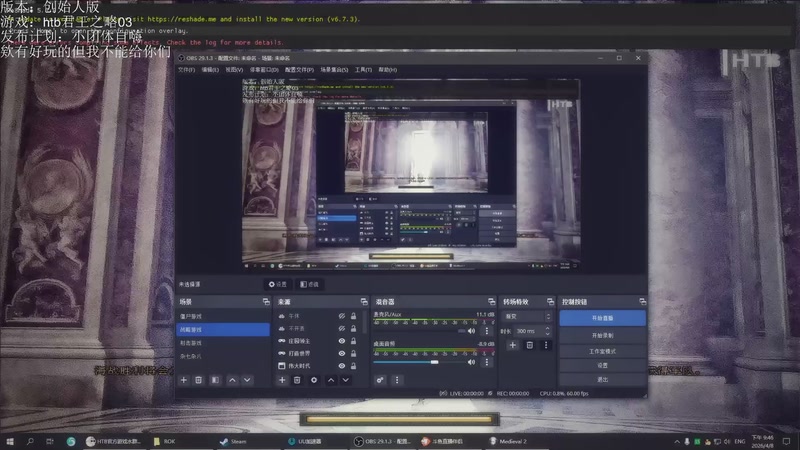Open the 视图(V) menu
800x450 pixels.
coord(234,70)
